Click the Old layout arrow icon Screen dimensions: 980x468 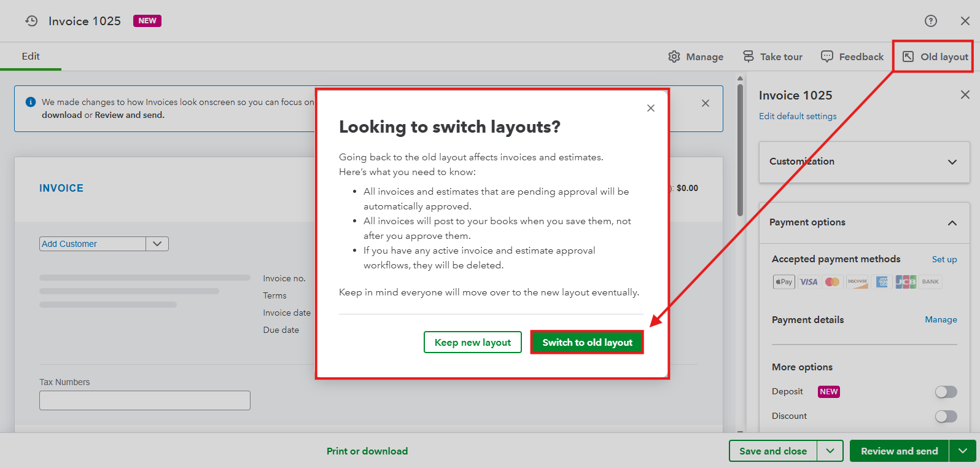tap(908, 57)
